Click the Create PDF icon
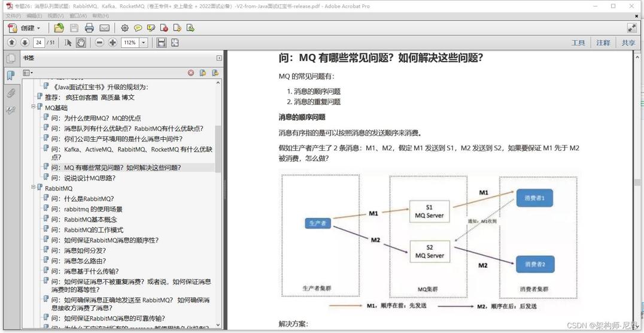 13,28
